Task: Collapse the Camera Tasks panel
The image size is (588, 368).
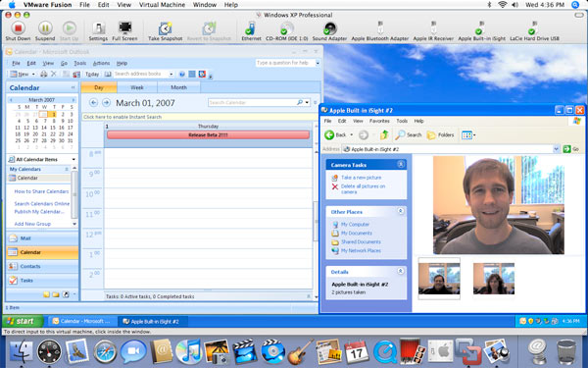Action: [x=401, y=164]
